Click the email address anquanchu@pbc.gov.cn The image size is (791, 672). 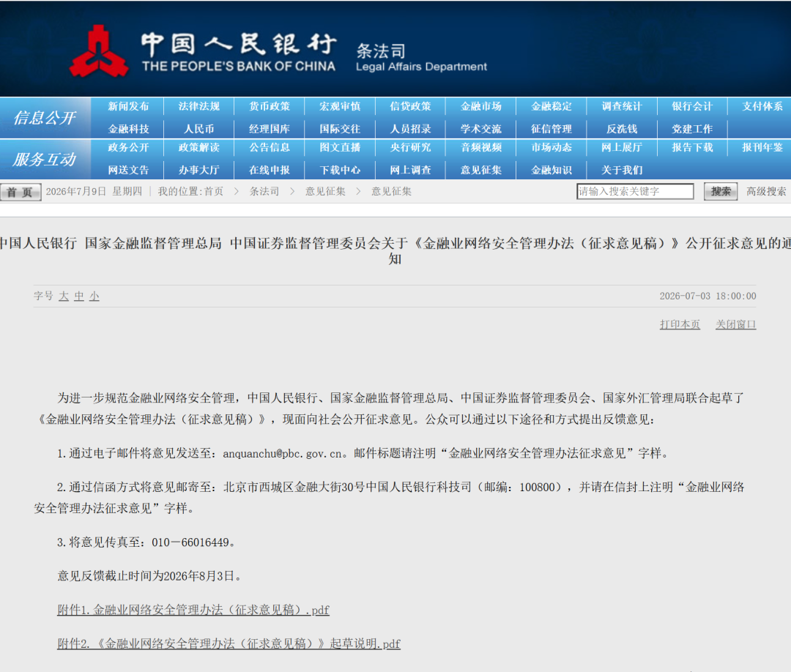pyautogui.click(x=283, y=454)
